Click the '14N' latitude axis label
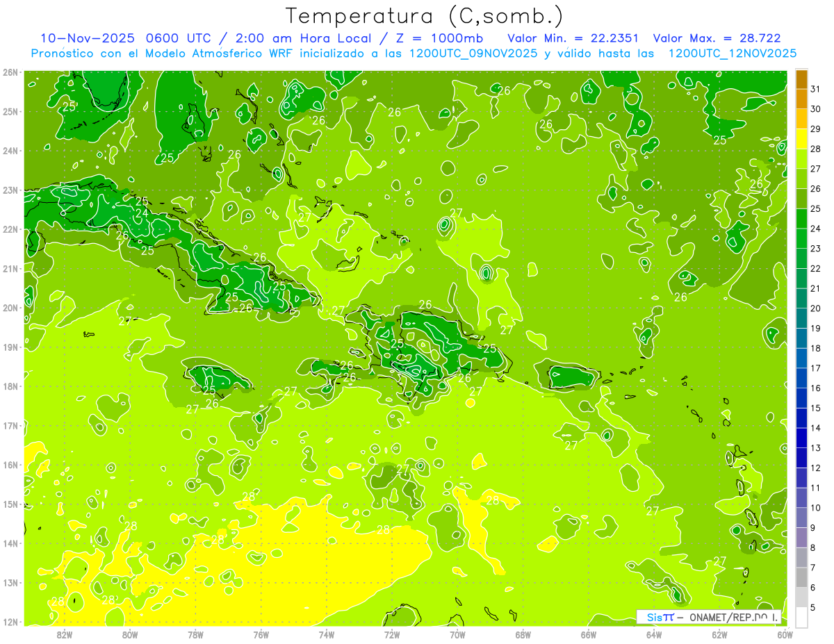 (10, 543)
